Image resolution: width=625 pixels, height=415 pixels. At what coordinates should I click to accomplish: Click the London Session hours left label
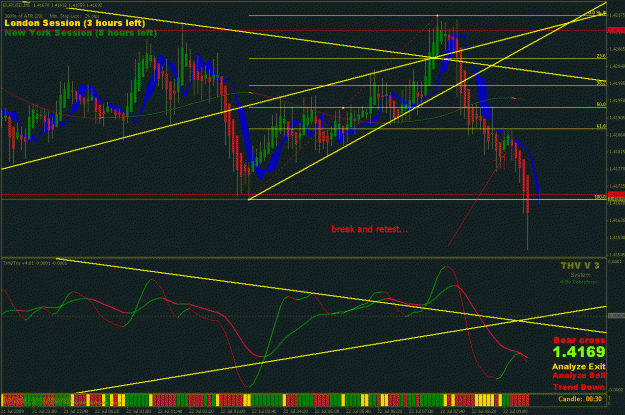tap(75, 23)
